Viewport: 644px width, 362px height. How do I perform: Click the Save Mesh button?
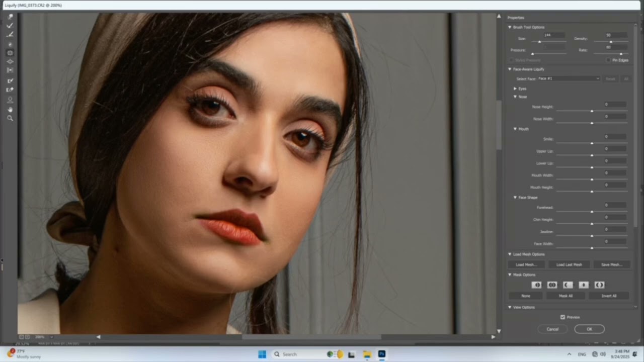tap(611, 264)
